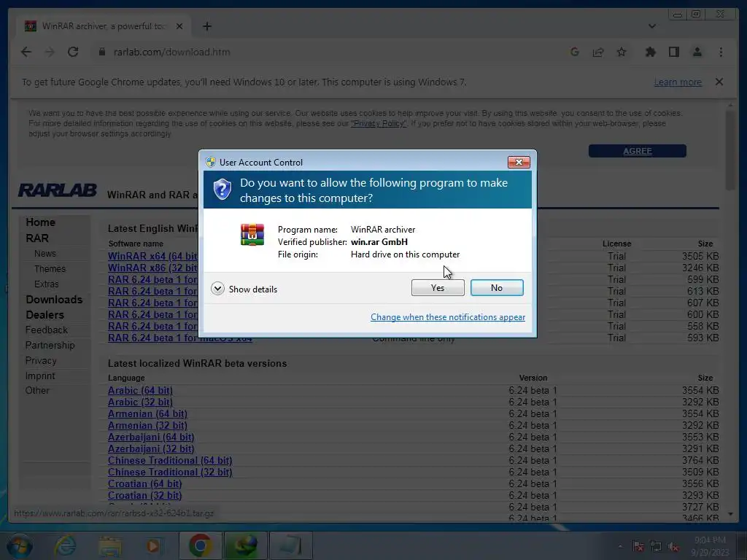Click the Google icon in the address bar
This screenshot has height=560, width=747.
[575, 52]
